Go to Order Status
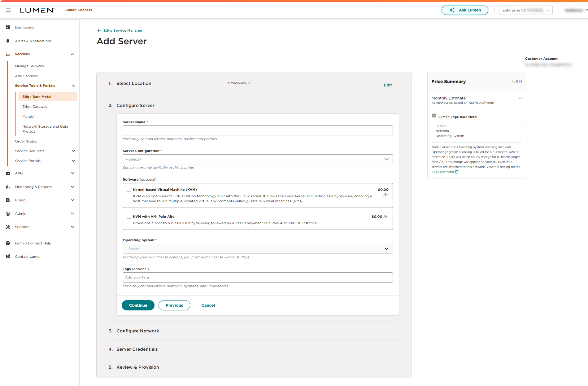Viewport: 588px width, 386px height. tap(26, 141)
